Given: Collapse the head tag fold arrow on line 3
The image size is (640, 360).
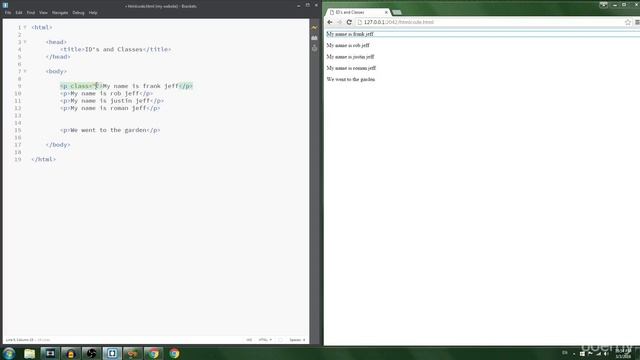Looking at the screenshot, I should (x=25, y=42).
